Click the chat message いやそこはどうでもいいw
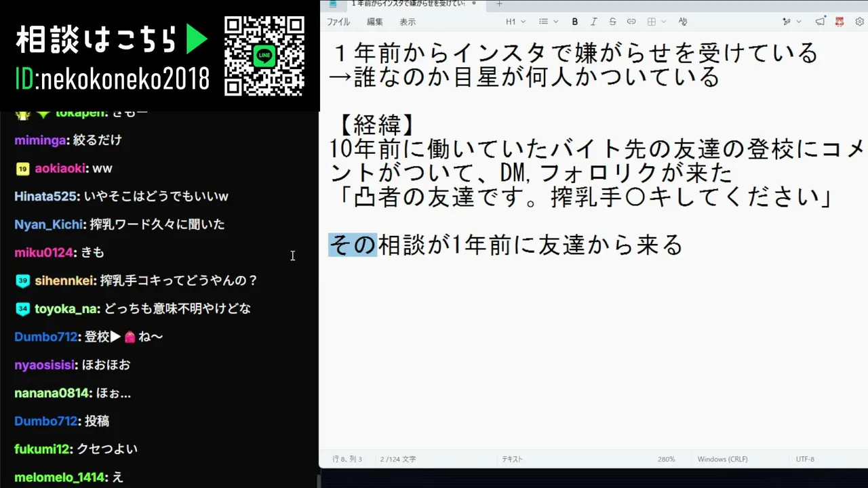This screenshot has height=488, width=868. [156, 197]
